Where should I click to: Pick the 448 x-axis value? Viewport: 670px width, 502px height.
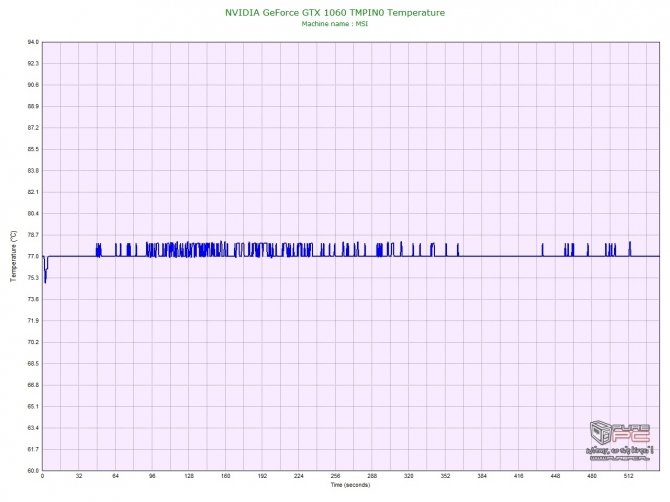pos(555,476)
